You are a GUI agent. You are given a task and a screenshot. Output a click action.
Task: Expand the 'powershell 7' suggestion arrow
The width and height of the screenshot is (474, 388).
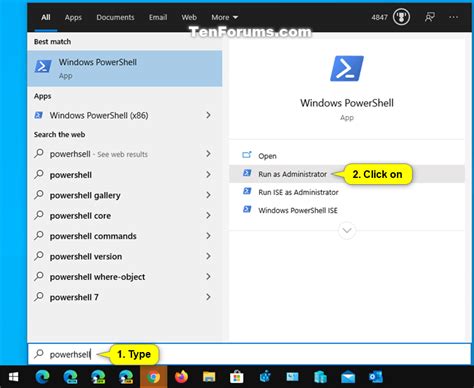(208, 297)
